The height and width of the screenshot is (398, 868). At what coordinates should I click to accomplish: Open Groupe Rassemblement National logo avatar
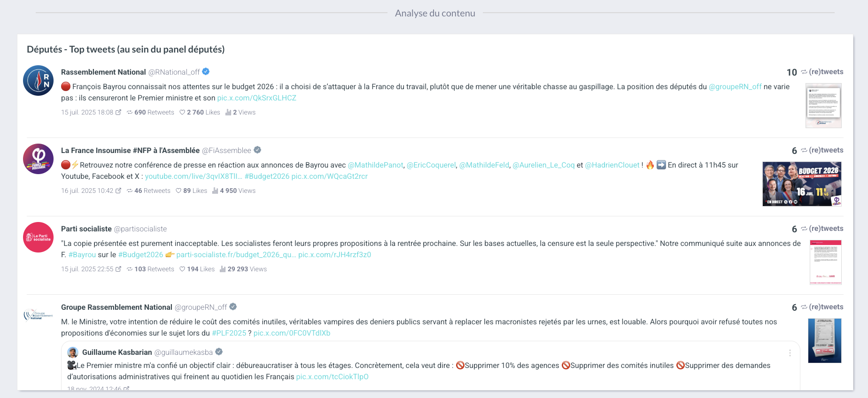39,315
